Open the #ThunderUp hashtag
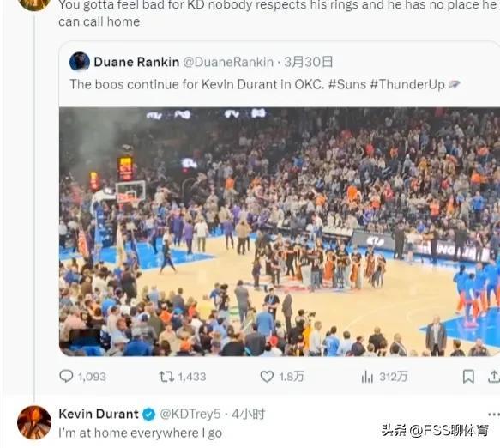 pyautogui.click(x=407, y=85)
